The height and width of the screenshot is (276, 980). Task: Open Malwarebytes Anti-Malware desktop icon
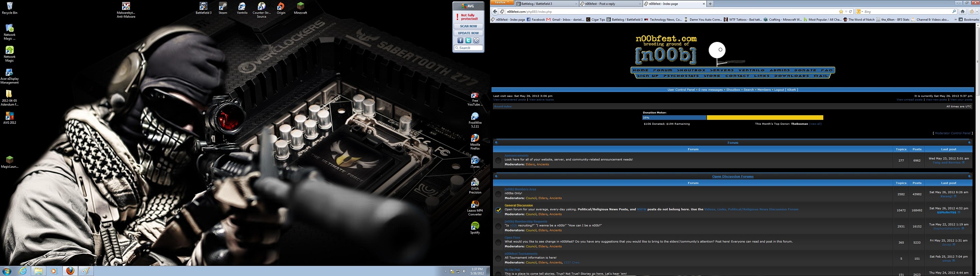tap(126, 10)
